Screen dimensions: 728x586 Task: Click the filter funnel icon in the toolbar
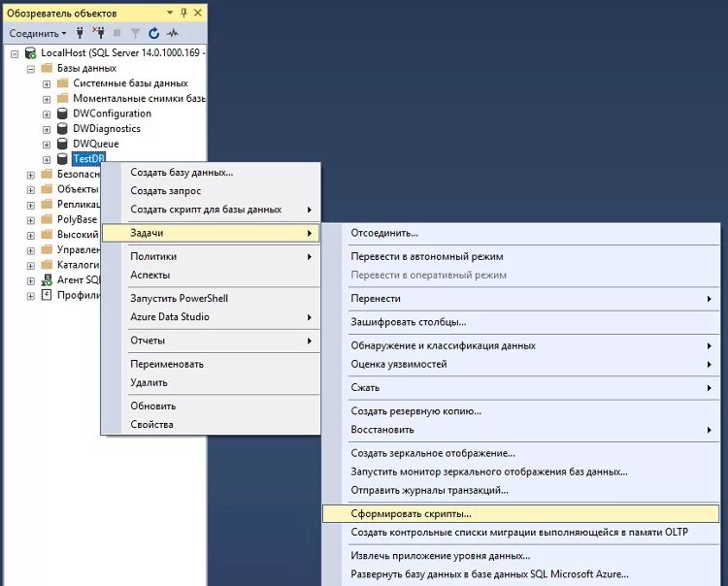[135, 33]
